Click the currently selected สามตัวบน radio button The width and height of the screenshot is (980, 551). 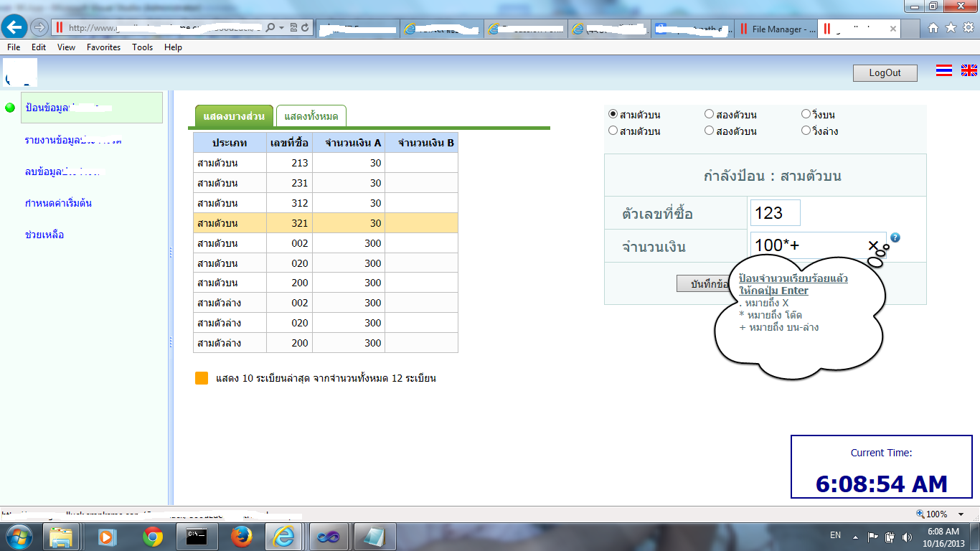tap(613, 114)
